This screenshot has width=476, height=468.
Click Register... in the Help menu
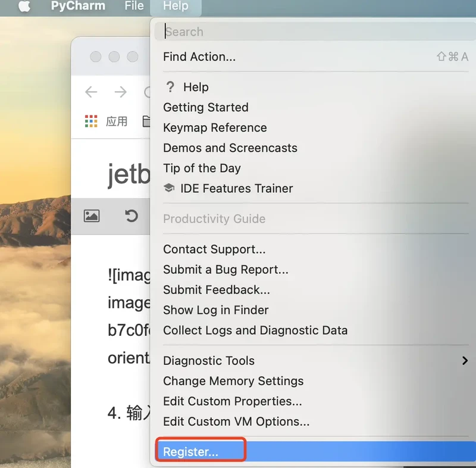click(316, 451)
